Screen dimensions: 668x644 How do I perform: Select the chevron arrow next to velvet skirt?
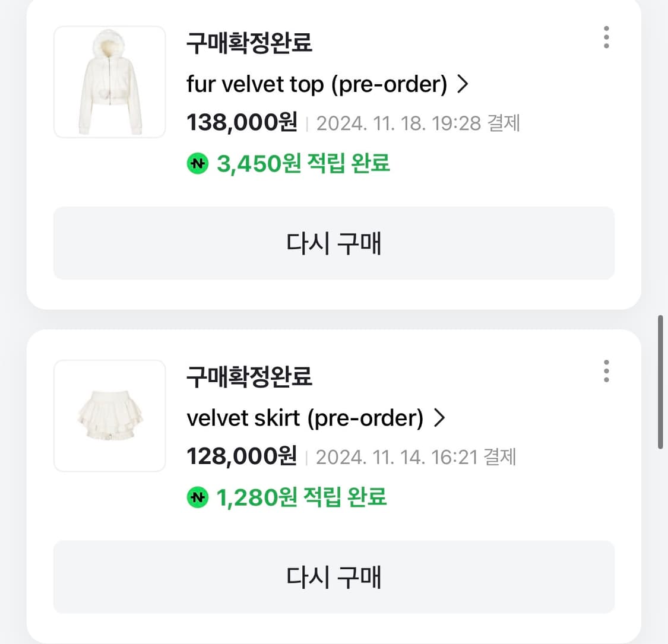(440, 418)
